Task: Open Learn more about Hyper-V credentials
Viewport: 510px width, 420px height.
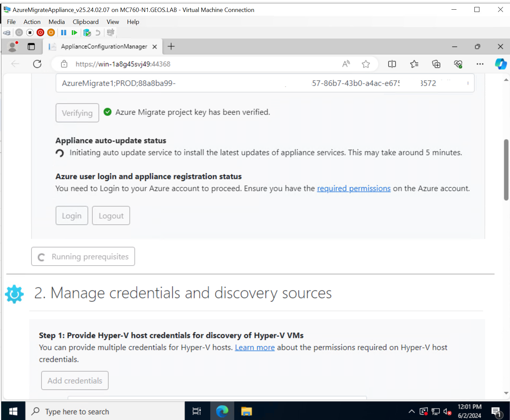Action: click(255, 347)
